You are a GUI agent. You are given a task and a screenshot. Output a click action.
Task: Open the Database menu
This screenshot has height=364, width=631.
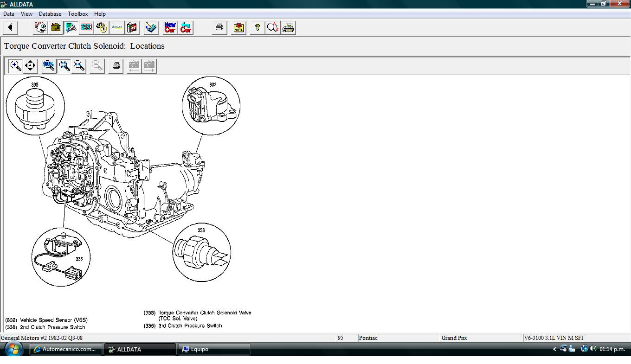50,14
